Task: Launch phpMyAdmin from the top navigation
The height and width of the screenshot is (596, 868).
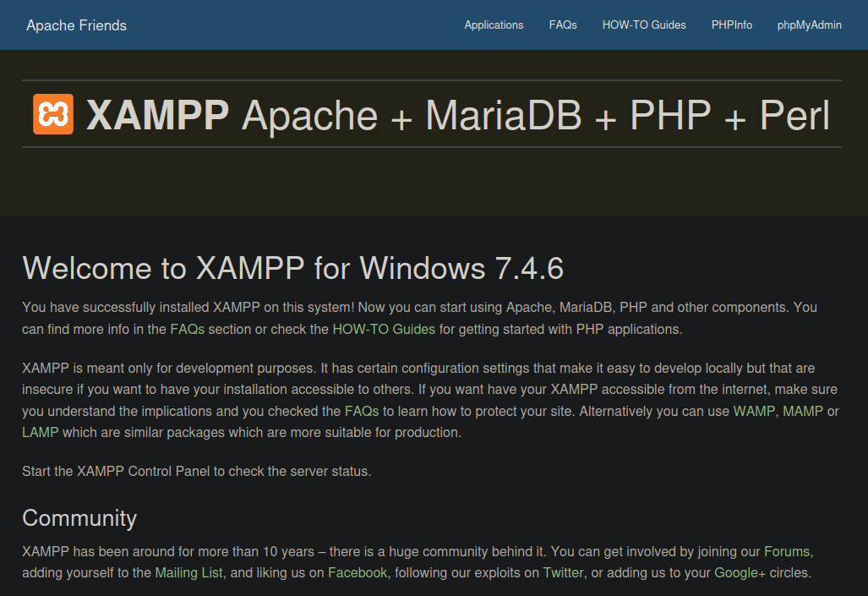Action: [809, 25]
